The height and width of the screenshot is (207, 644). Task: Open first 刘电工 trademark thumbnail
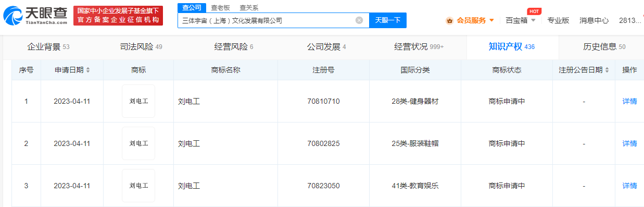138,101
